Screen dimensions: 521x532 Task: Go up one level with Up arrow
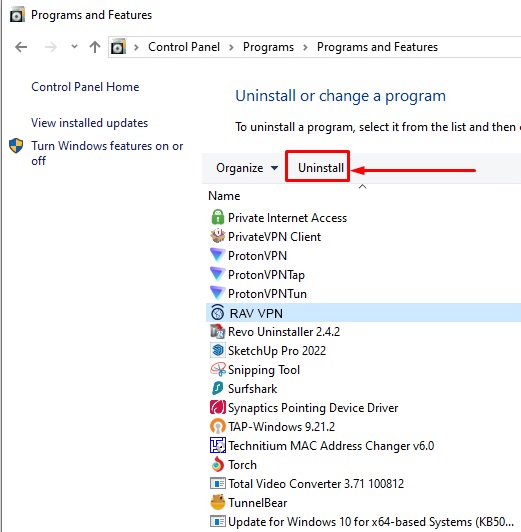click(95, 47)
